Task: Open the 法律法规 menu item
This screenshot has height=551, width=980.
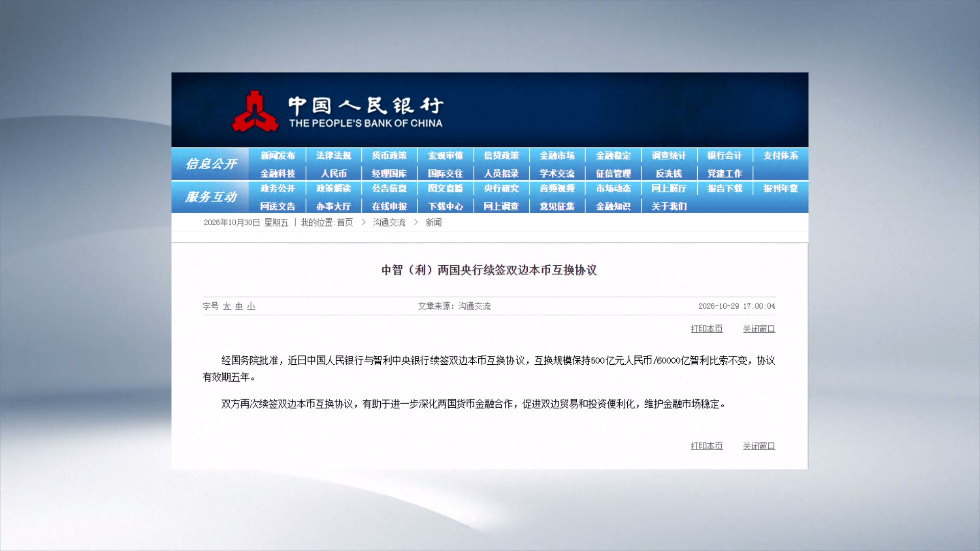Action: 333,156
